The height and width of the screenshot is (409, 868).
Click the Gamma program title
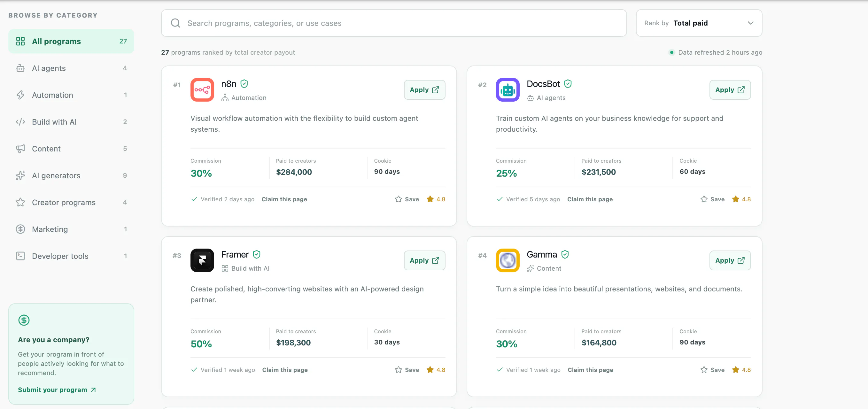click(541, 254)
